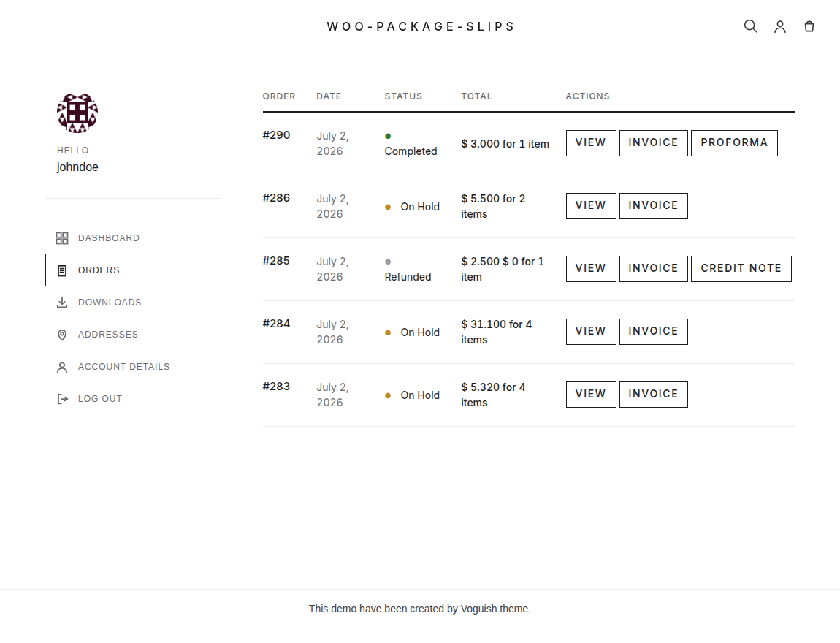The image size is (840, 643).
Task: Click the Addresses location pin icon
Action: click(x=62, y=335)
